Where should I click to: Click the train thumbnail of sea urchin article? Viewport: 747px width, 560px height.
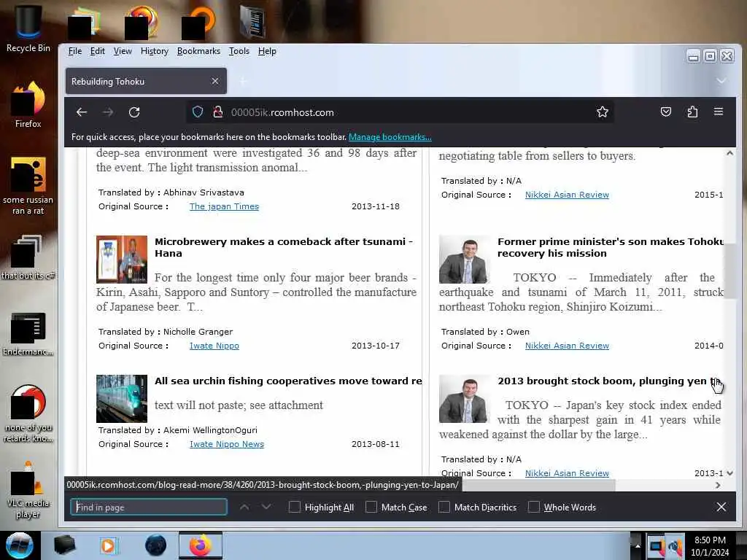[122, 399]
